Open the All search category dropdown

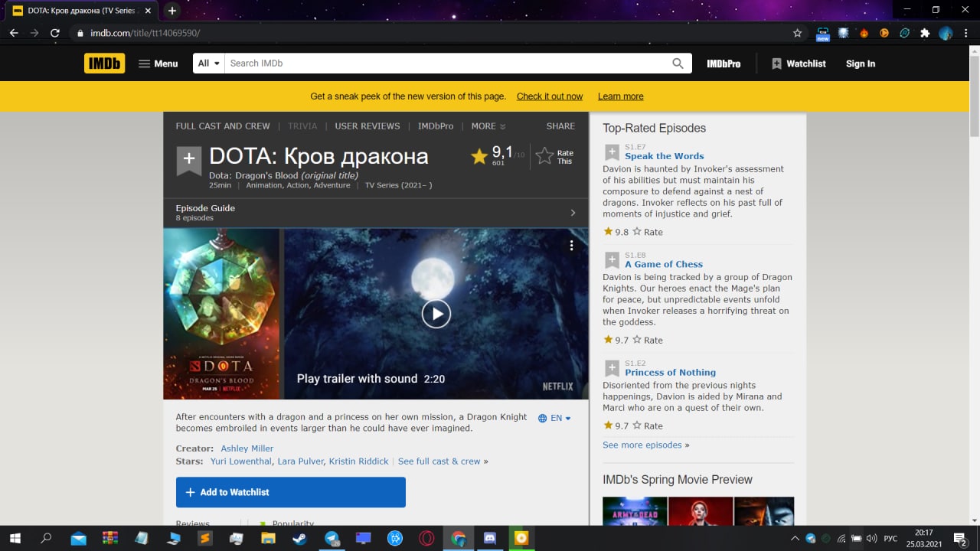click(208, 64)
